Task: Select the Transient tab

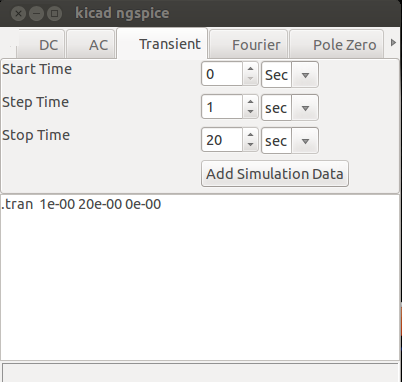Action: click(x=162, y=44)
